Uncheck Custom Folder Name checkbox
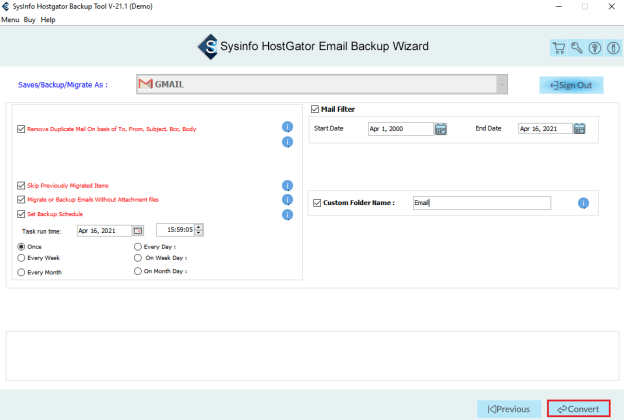 317,203
